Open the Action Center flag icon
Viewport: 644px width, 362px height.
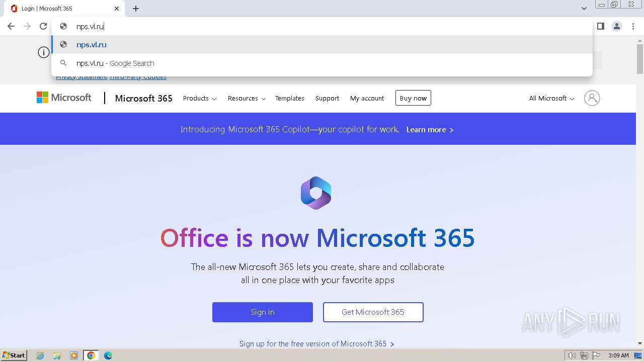click(x=596, y=355)
